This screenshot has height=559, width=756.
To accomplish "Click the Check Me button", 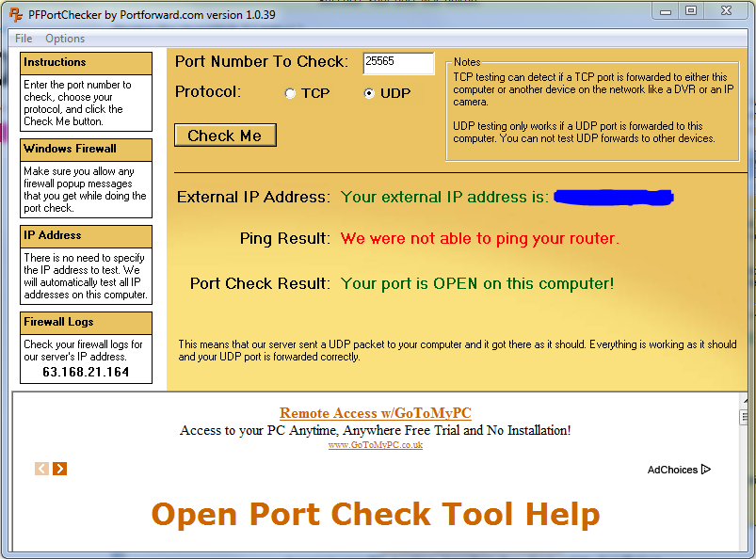I will (225, 136).
